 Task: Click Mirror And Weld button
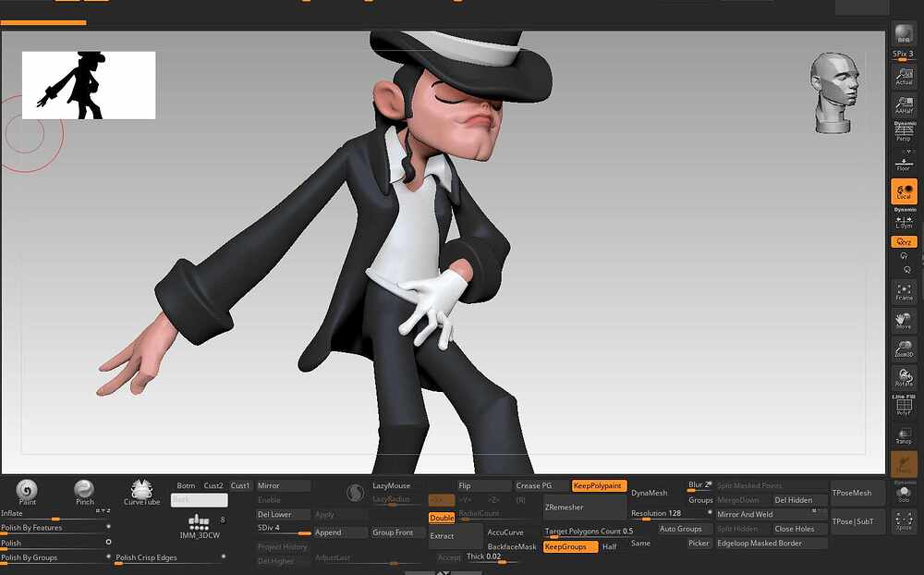tap(772, 514)
